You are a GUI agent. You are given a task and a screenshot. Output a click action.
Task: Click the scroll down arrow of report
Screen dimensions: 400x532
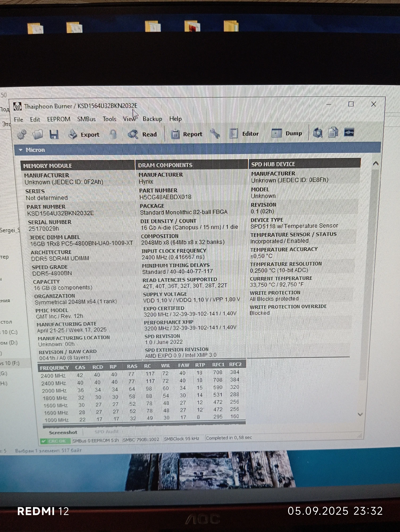coord(360,414)
